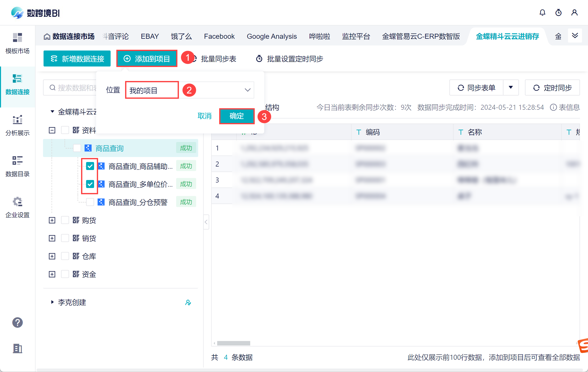Click the 取消 cancel link
588x372 pixels.
click(x=204, y=116)
